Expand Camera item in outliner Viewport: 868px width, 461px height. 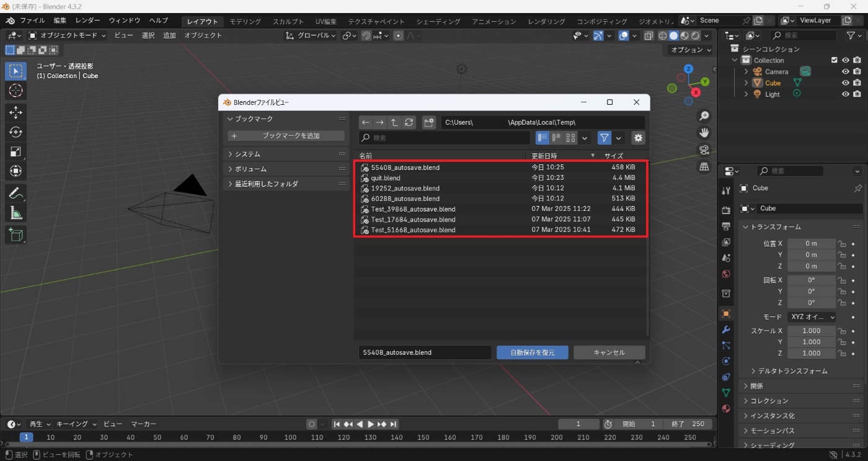(x=746, y=72)
